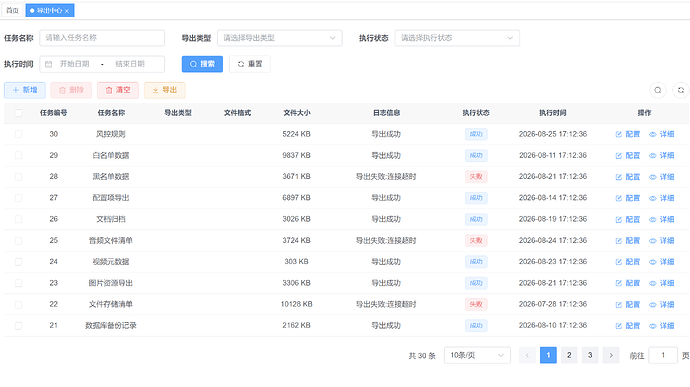Click the orange 导出 export button
The height and width of the screenshot is (387, 690).
click(x=165, y=90)
